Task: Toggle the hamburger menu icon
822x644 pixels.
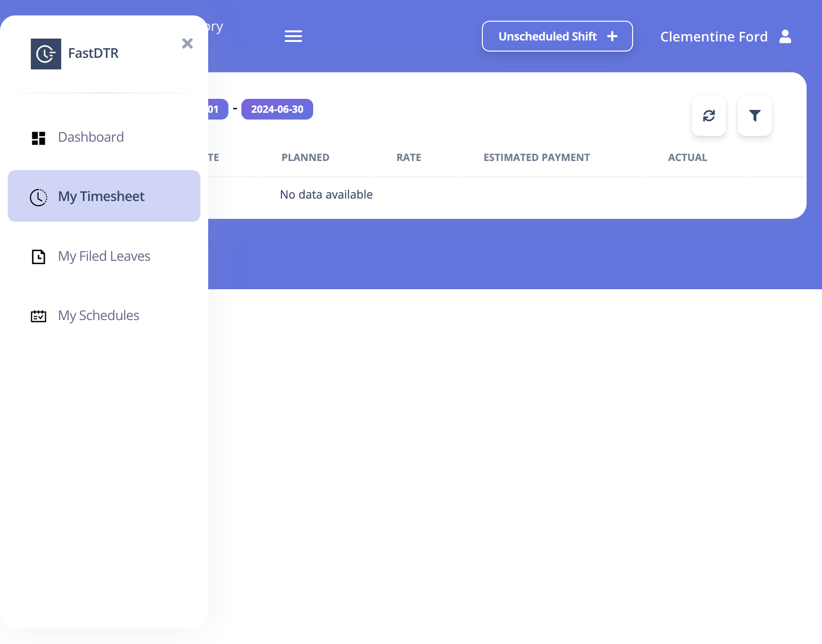Action: 293,36
